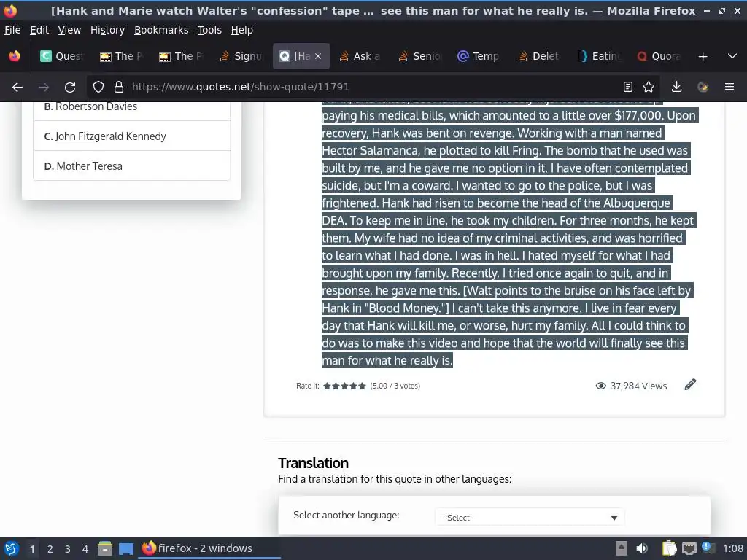Open Firefox View pinned icon

15,56
